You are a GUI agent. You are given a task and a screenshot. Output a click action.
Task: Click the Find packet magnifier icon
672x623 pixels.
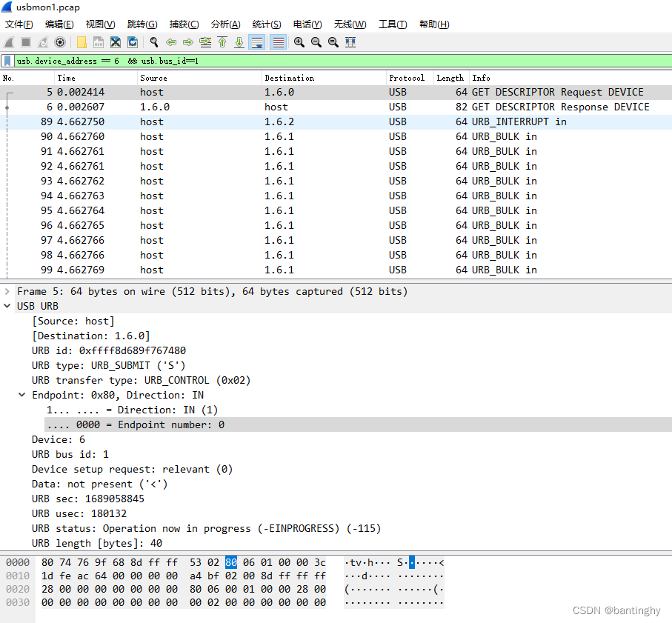(x=154, y=42)
